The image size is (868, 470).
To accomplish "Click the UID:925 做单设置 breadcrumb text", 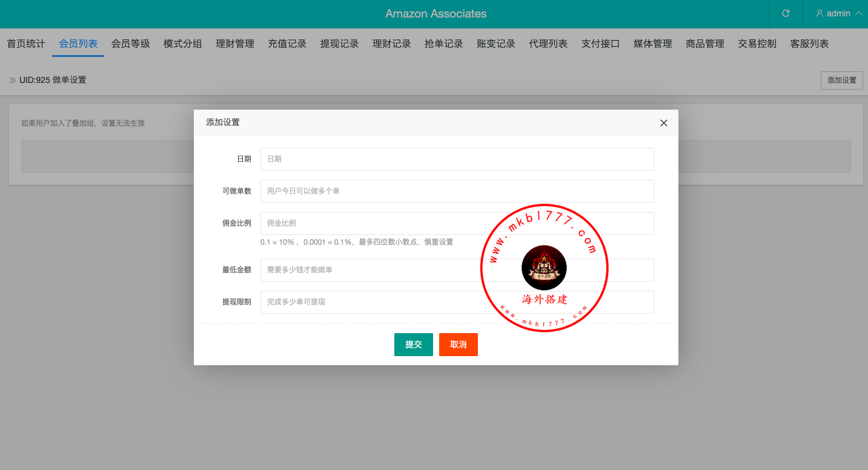I will [53, 80].
